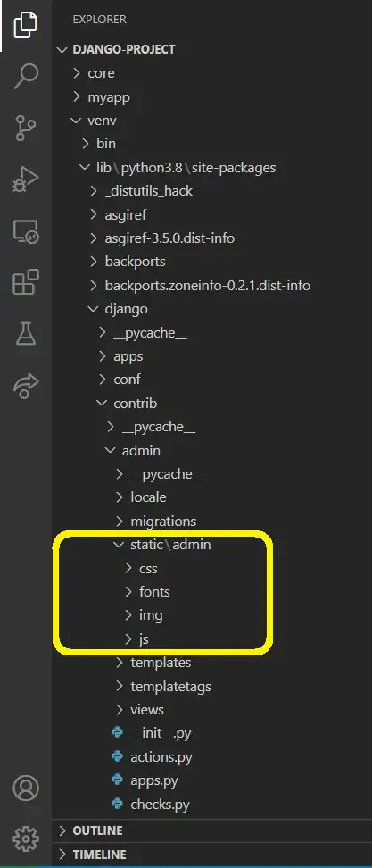Expand the OUTLINE section
The width and height of the screenshot is (372, 868).
(212, 830)
